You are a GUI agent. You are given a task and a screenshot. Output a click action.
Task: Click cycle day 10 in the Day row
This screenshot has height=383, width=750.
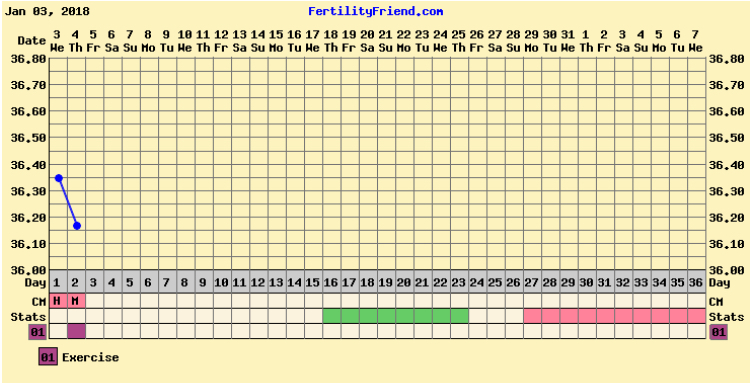coord(222,283)
